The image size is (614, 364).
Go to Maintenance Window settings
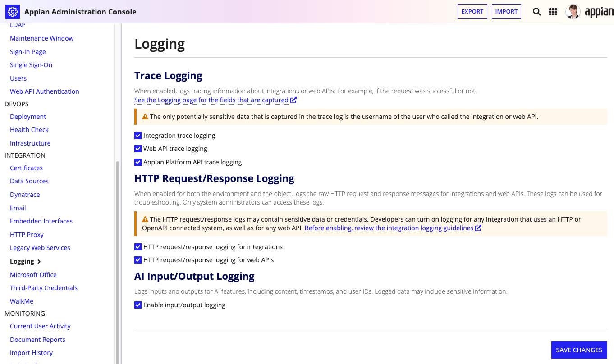pyautogui.click(x=42, y=38)
